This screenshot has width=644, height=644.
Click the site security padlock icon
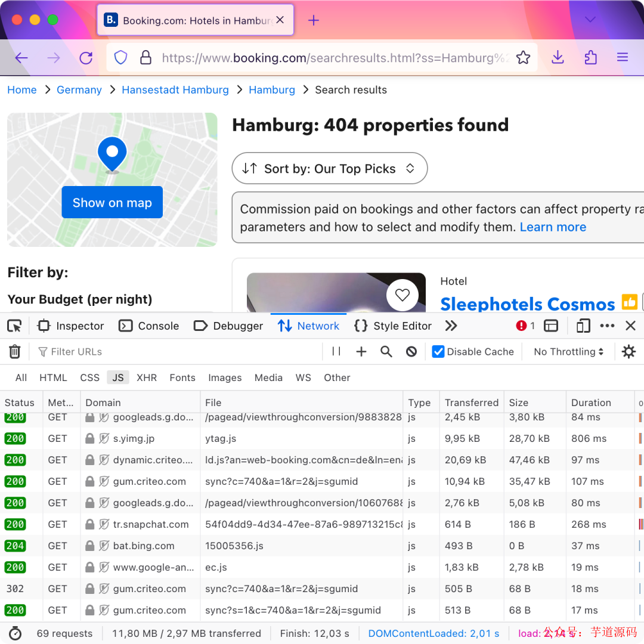pos(145,57)
